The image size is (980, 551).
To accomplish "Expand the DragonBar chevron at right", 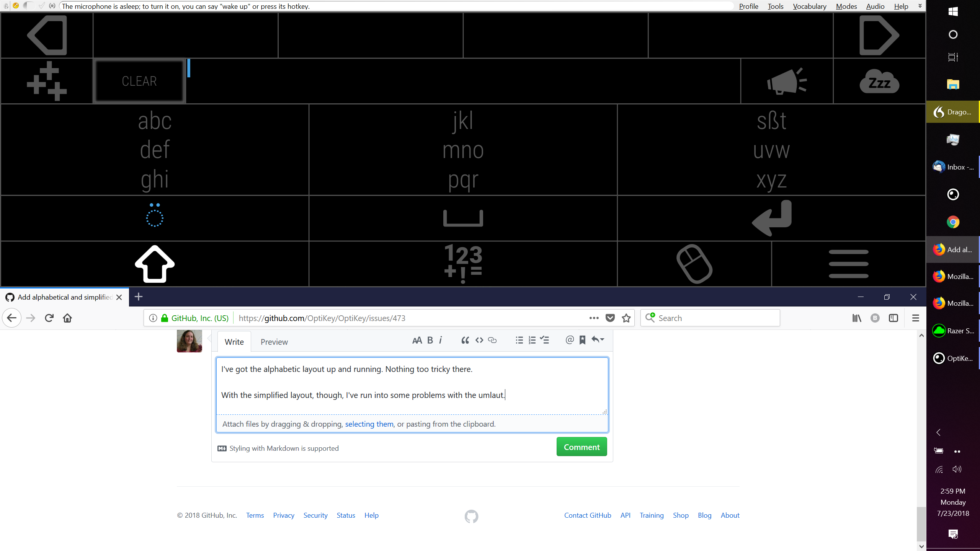I will [920, 6].
